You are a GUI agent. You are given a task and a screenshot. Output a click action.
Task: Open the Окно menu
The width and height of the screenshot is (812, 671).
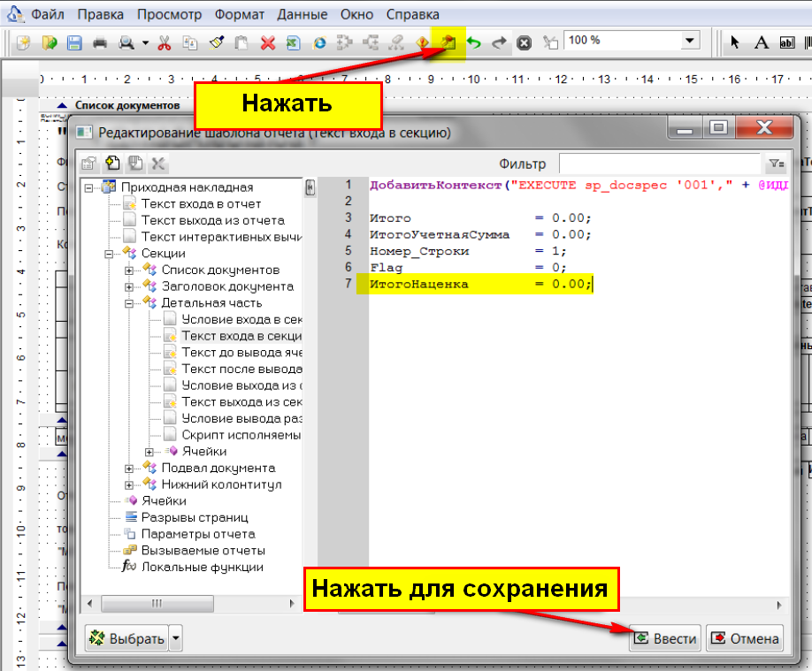tap(356, 14)
